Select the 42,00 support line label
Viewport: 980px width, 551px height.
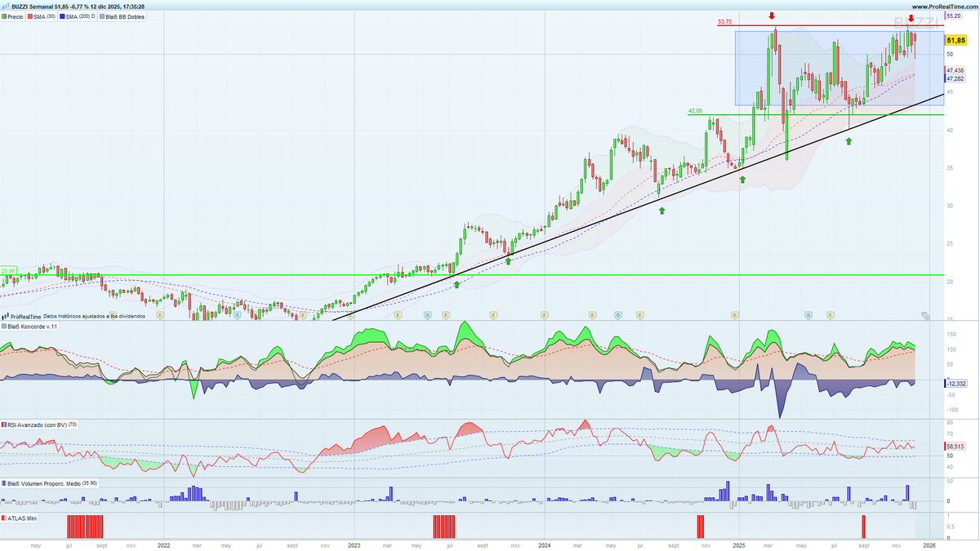pyautogui.click(x=695, y=111)
